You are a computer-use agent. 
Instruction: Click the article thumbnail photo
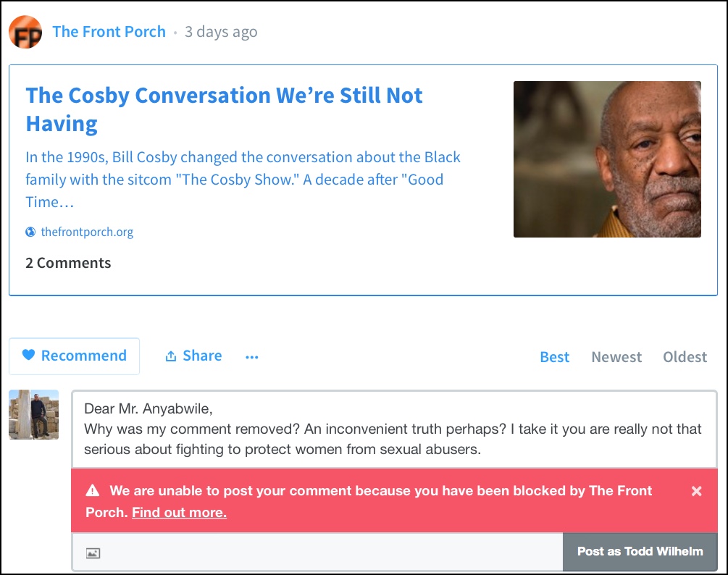pos(607,159)
